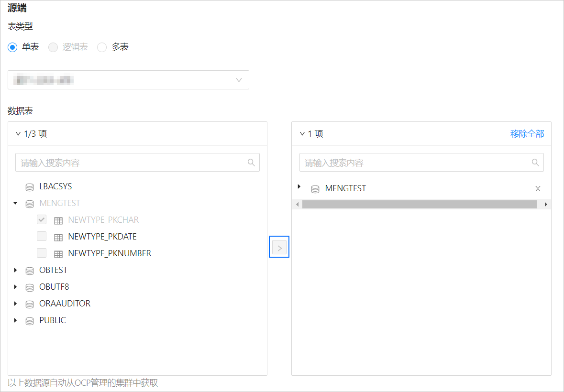Click the NEWTYPE_PKDATE table icon
This screenshot has width=564, height=392.
(x=58, y=237)
